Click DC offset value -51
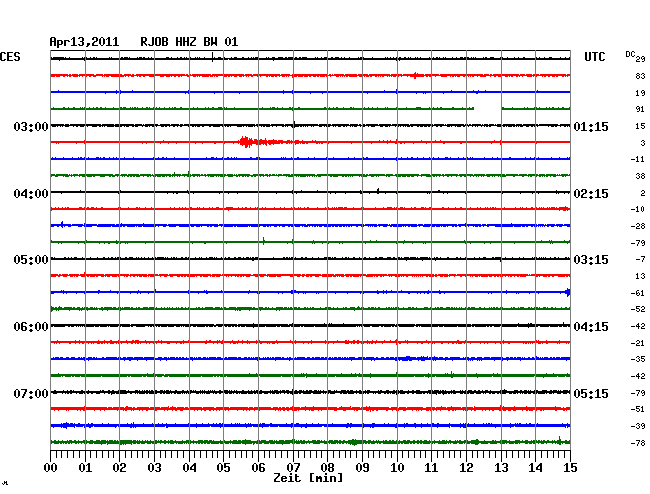 tap(638, 409)
